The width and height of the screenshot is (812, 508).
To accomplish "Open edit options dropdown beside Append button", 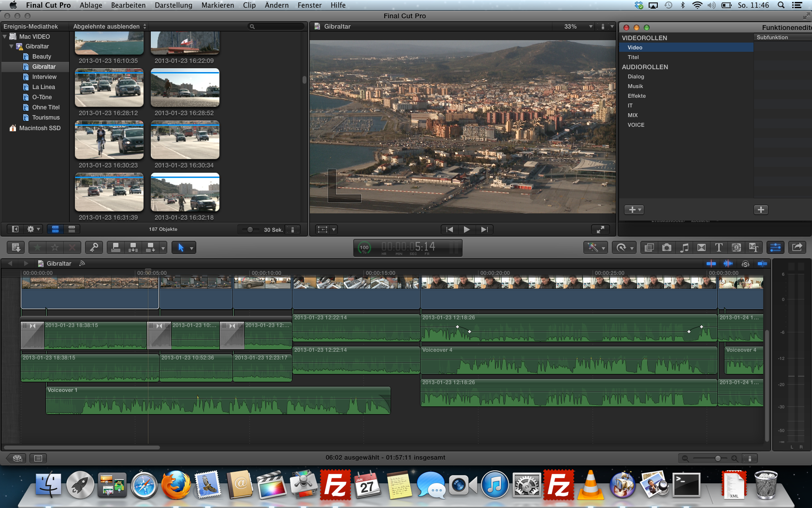I will tap(163, 248).
